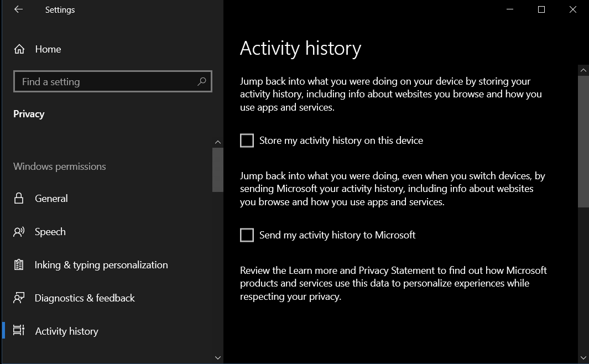
Task: Close the Settings window
Action: click(573, 9)
